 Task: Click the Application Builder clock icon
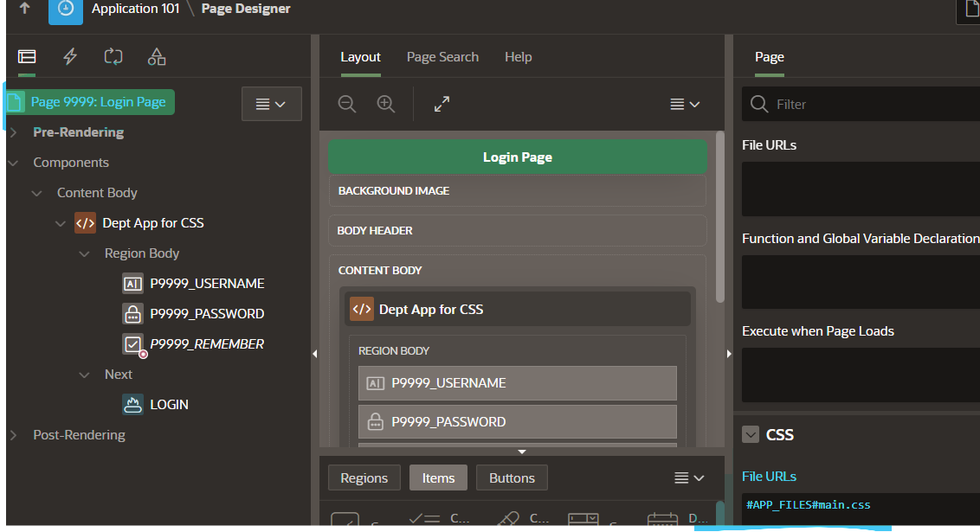point(66,10)
